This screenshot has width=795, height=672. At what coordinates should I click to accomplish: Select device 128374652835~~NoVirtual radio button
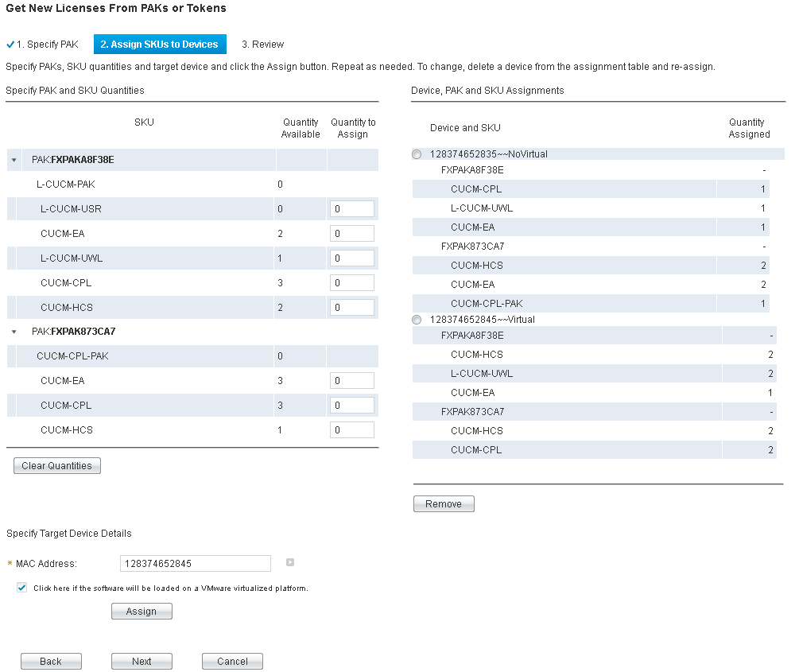[x=417, y=154]
